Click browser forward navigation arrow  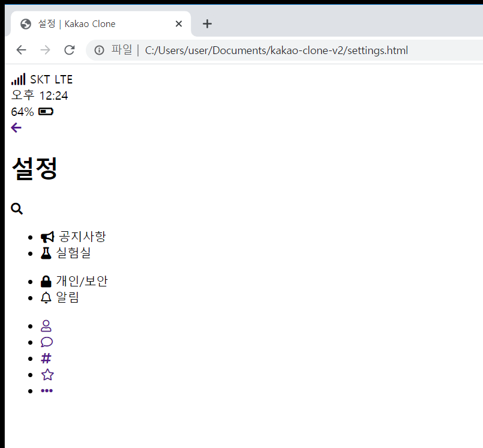coord(45,50)
